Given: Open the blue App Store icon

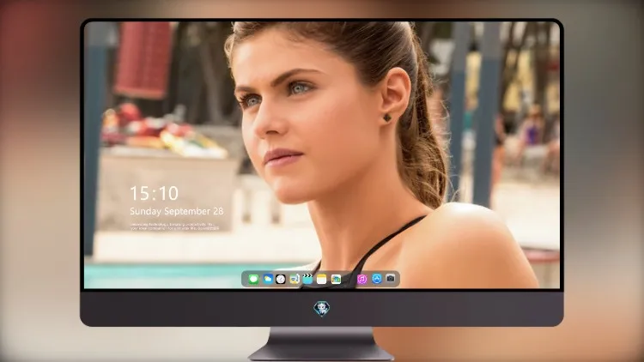Looking at the screenshot, I should [377, 279].
